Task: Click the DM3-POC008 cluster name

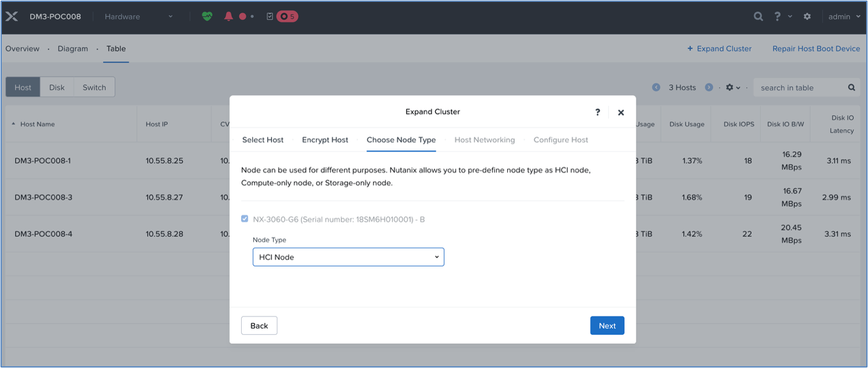Action: [55, 17]
